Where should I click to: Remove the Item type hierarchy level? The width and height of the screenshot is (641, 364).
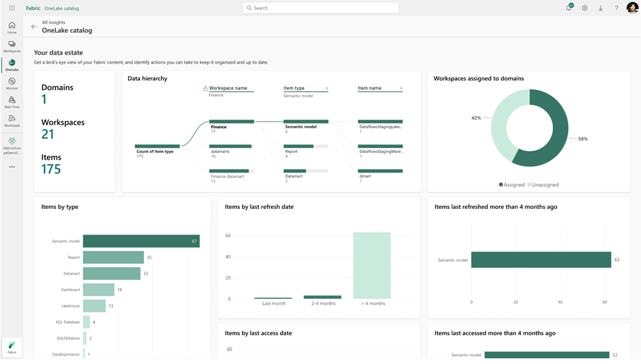(327, 88)
